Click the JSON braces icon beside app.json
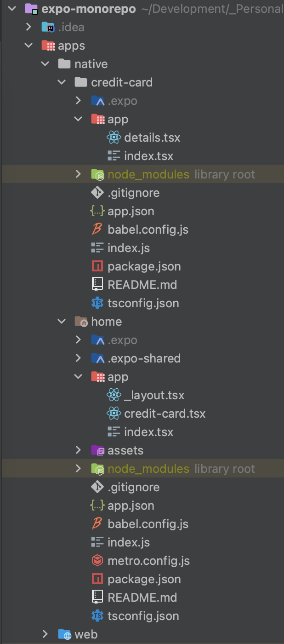284x644 pixels. [x=97, y=211]
